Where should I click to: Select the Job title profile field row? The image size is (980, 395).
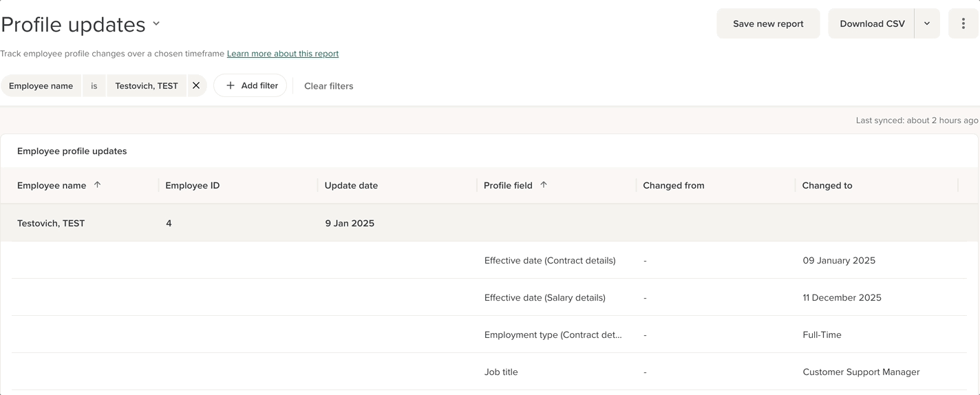(x=501, y=372)
